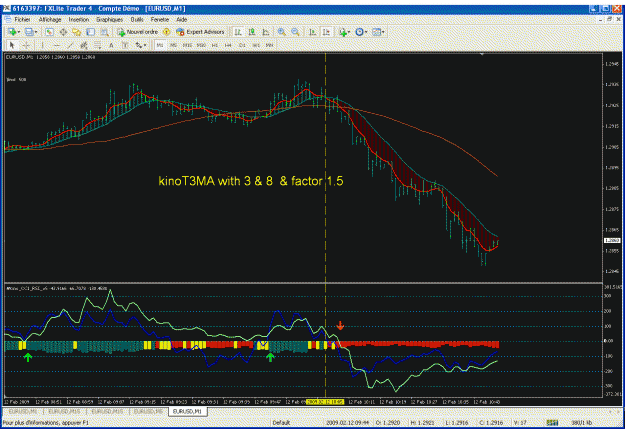Open the Data Window icon
The width and height of the screenshot is (625, 429).
[63, 32]
